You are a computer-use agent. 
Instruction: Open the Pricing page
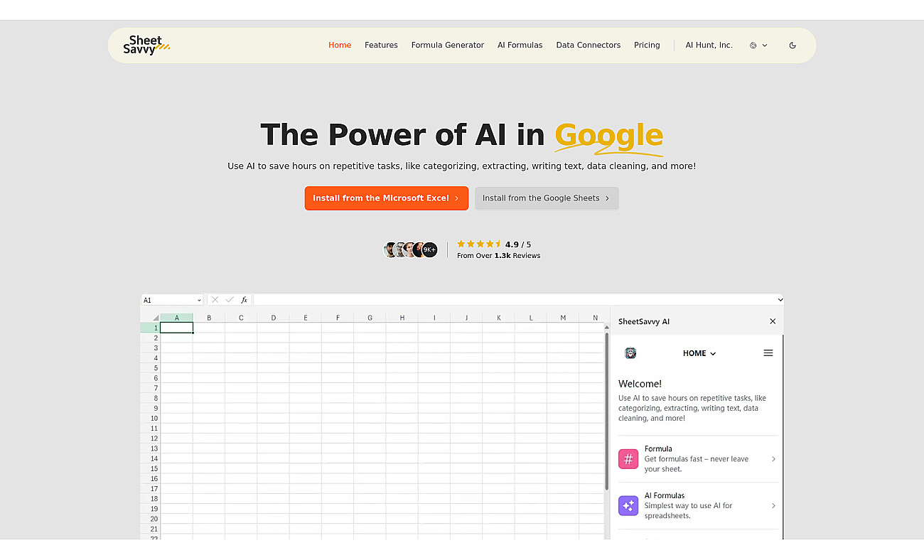(647, 45)
